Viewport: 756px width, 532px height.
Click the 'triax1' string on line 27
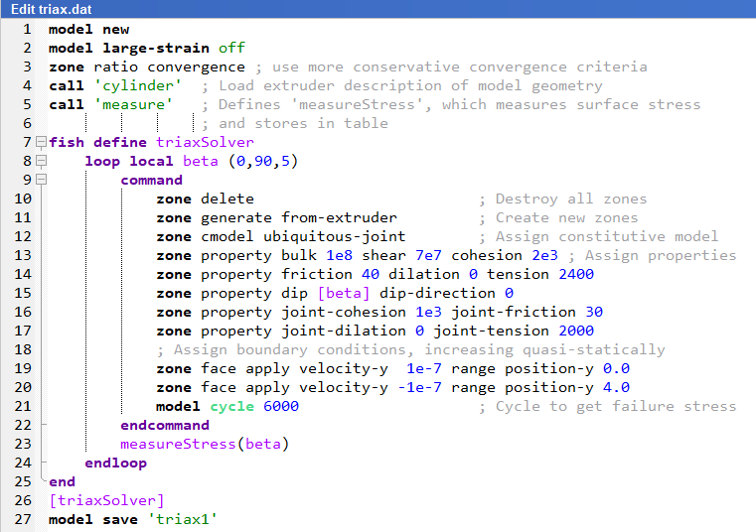click(183, 519)
